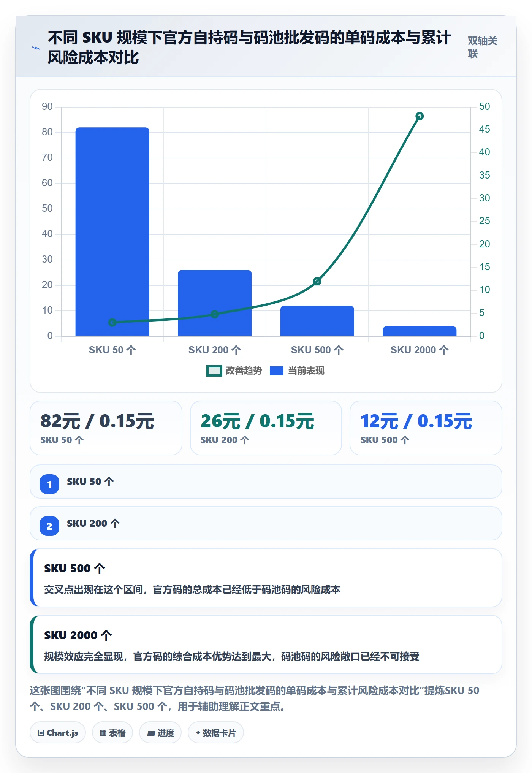532x773 pixels.
Task: Click the right axis value 45
Action: coord(484,129)
